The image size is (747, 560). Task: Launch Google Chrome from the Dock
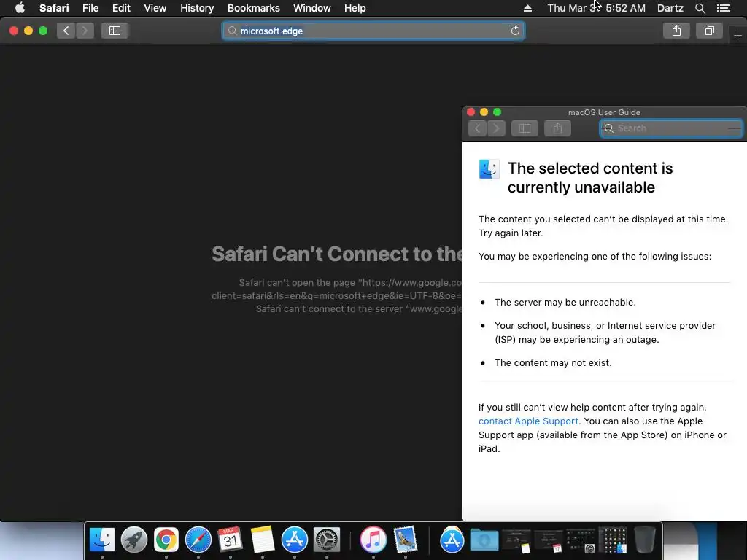166,540
